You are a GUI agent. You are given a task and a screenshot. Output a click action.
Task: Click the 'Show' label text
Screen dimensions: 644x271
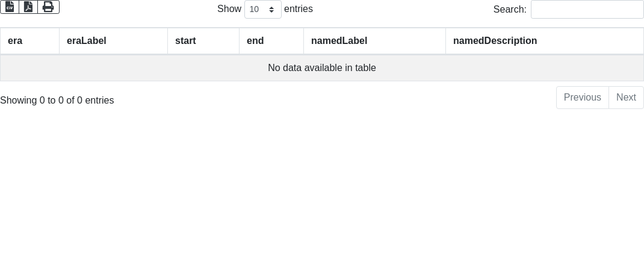click(x=229, y=9)
